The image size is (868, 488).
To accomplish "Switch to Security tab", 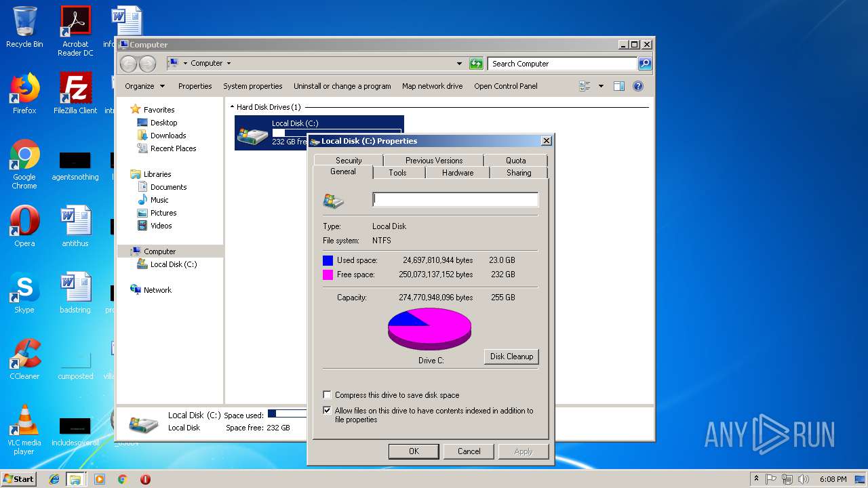I will 349,161.
